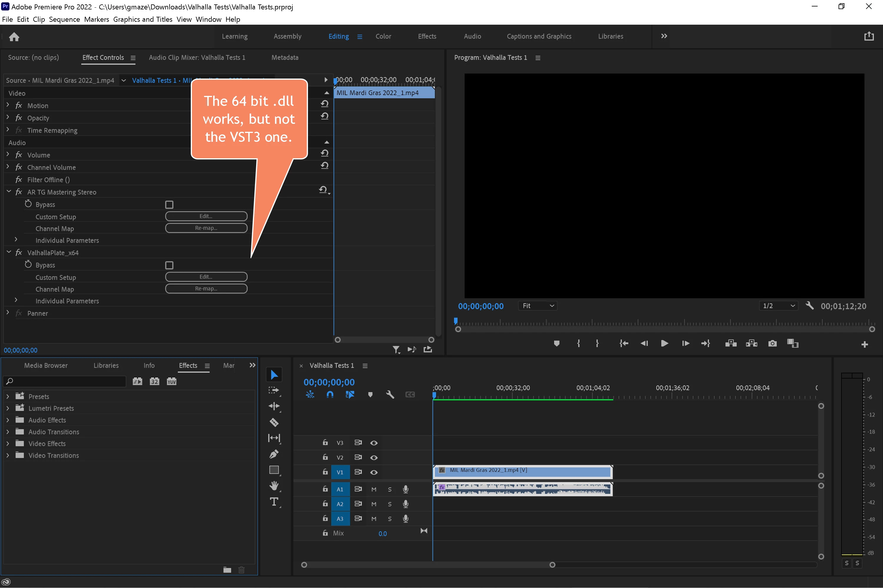Enable Bypass for ValhallaPlate_x64
Screen dimensions: 883x588
169,265
